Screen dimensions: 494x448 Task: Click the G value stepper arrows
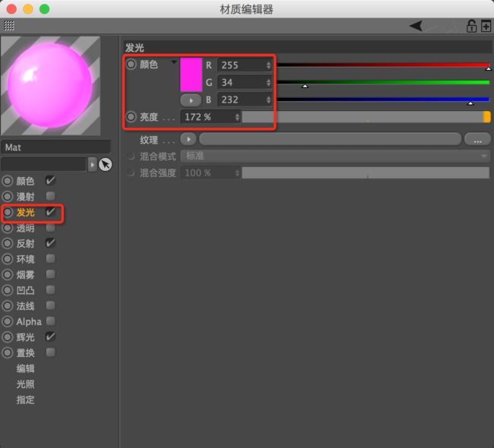pyautogui.click(x=268, y=83)
